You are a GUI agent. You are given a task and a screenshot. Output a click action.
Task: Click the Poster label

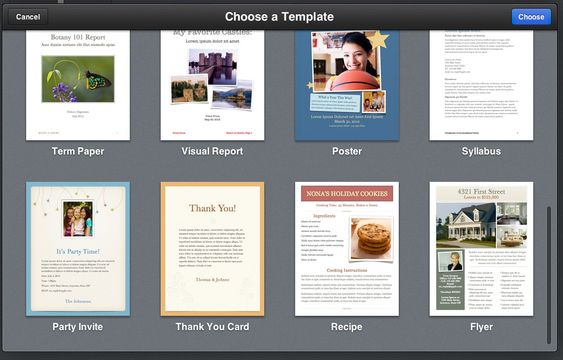(x=347, y=151)
